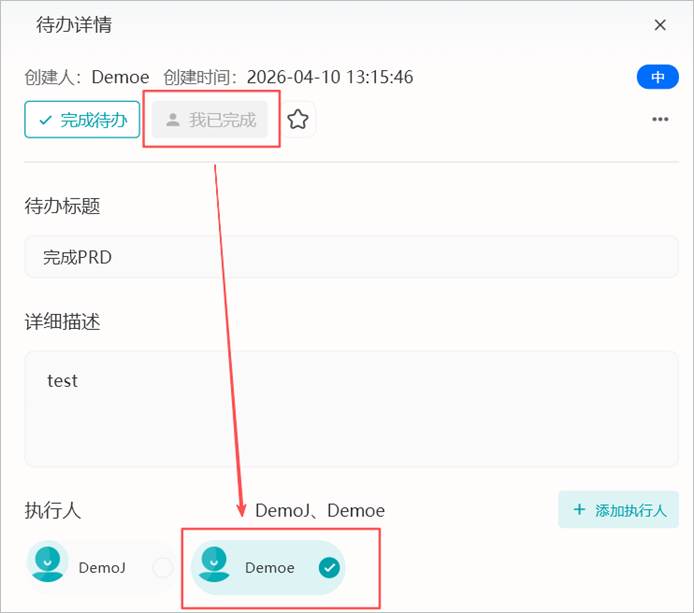This screenshot has height=613, width=694.
Task: Toggle DemoJ's empty completion circle
Action: (162, 567)
